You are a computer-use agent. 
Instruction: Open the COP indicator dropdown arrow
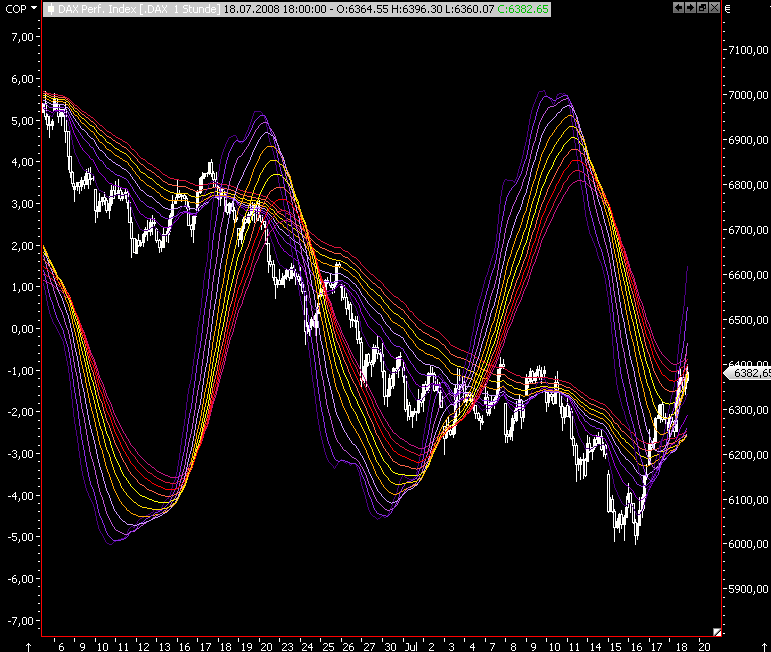[36, 7]
